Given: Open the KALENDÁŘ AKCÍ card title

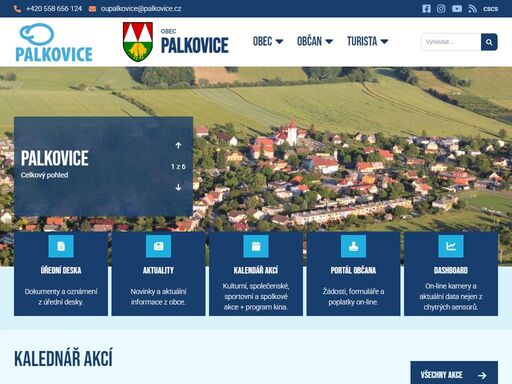Looking at the screenshot, I should coord(256,270).
